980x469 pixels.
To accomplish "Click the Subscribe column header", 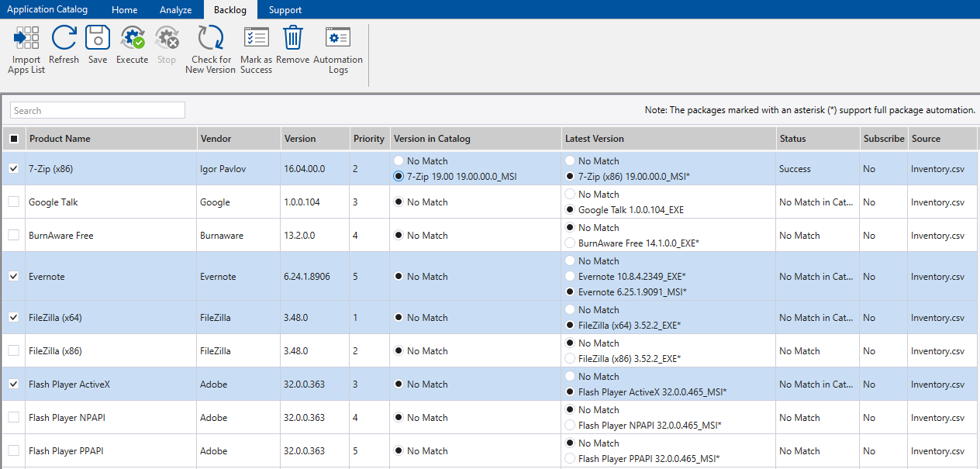I will (884, 139).
